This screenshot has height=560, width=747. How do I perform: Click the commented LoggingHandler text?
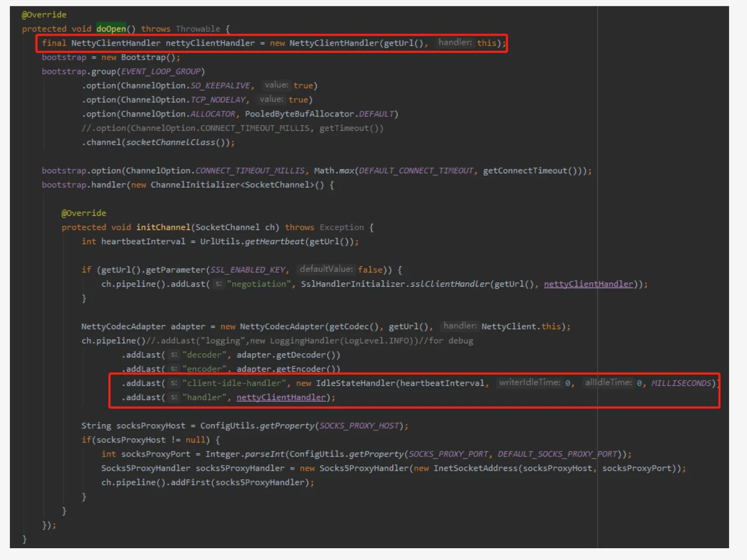(304, 341)
